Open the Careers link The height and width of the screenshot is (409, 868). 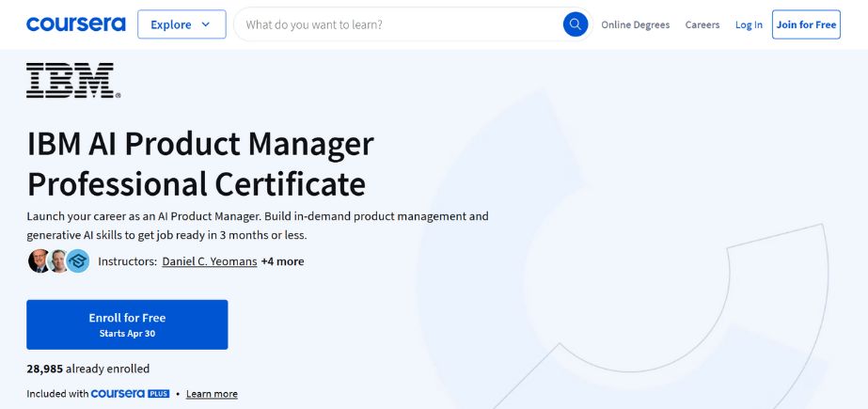[702, 24]
